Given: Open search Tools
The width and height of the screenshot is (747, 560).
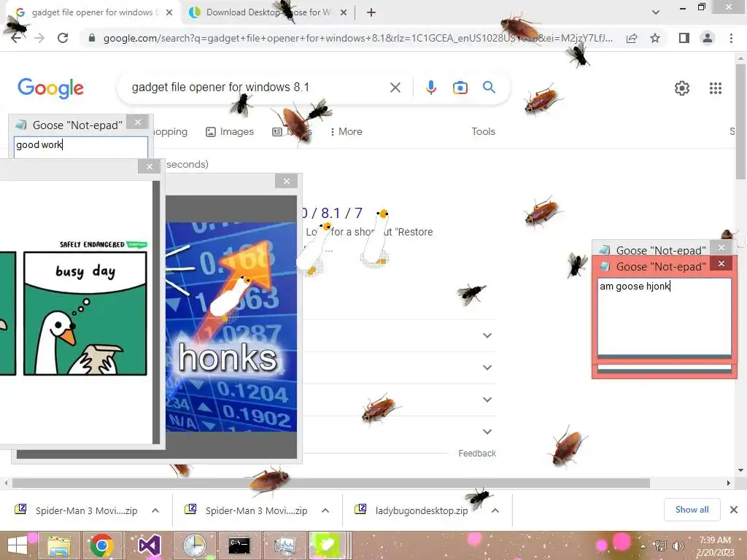Looking at the screenshot, I should [483, 131].
